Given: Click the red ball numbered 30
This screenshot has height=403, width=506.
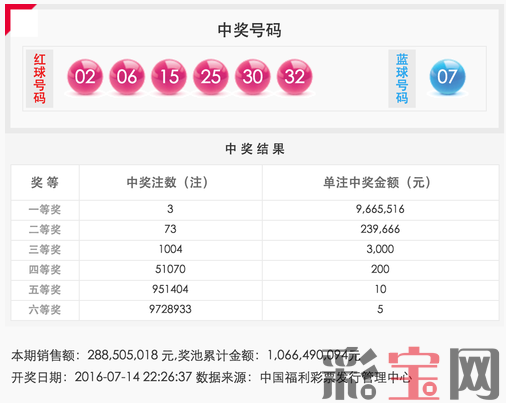Looking at the screenshot, I should tap(253, 77).
